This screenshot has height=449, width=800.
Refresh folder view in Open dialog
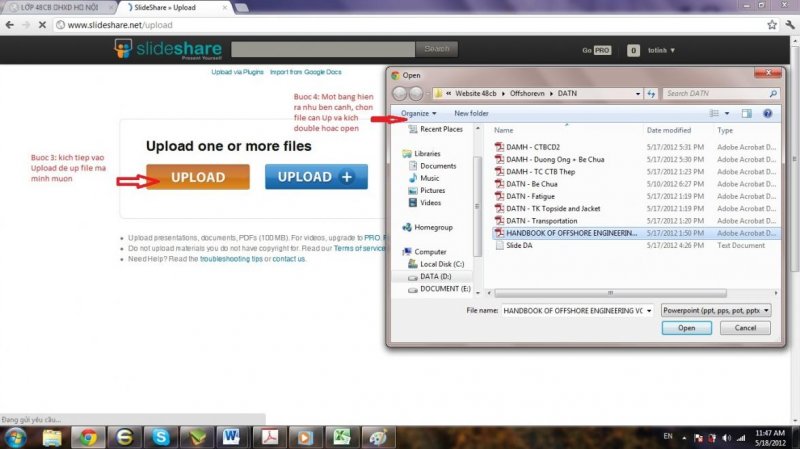click(x=651, y=94)
